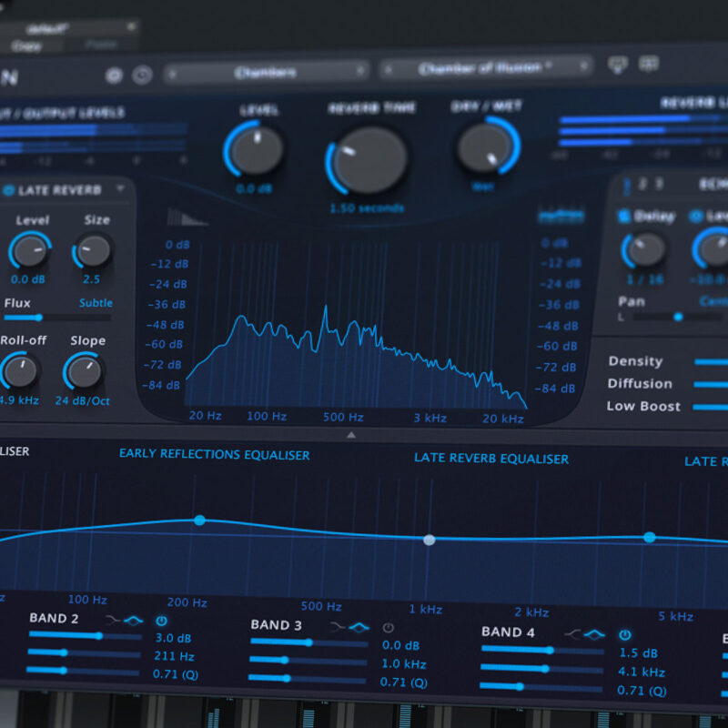728x728 pixels.
Task: Load the preset before Chamber of Illusion
Action: 389,70
